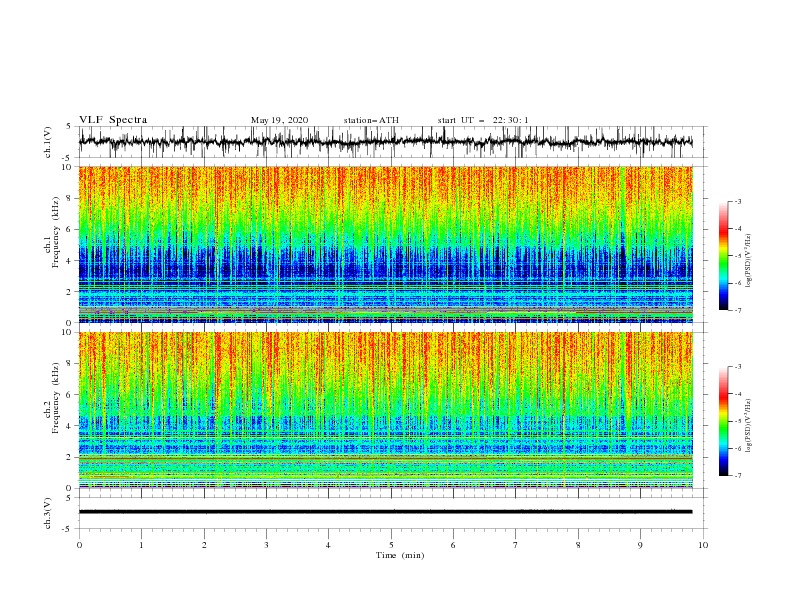Click the "8" kHz tick on ch.2 frequency axis
This screenshot has width=792, height=612.
pyautogui.click(x=70, y=364)
